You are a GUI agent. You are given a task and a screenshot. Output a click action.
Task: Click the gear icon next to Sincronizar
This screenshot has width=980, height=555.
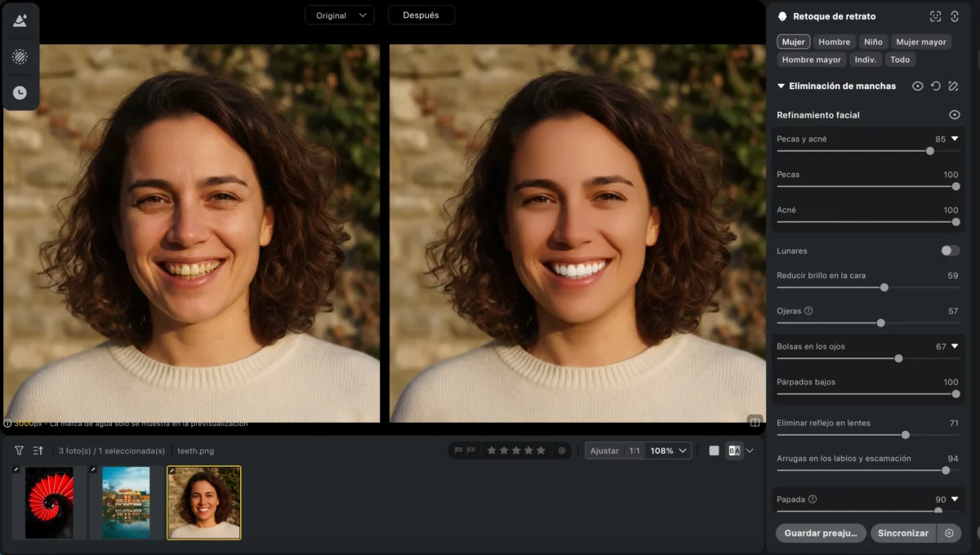(x=949, y=533)
